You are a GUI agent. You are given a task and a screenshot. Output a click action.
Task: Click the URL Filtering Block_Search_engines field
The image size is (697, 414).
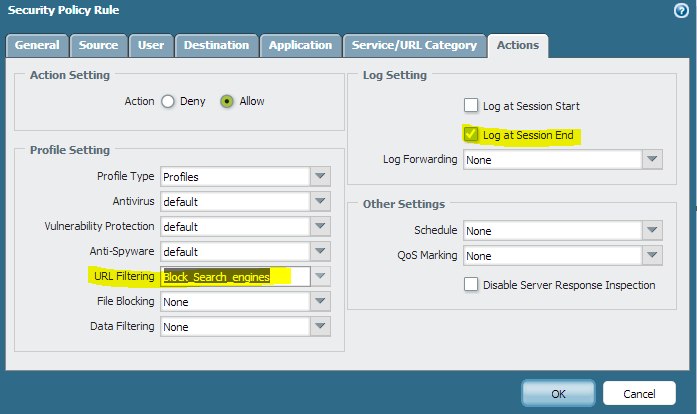click(x=235, y=276)
